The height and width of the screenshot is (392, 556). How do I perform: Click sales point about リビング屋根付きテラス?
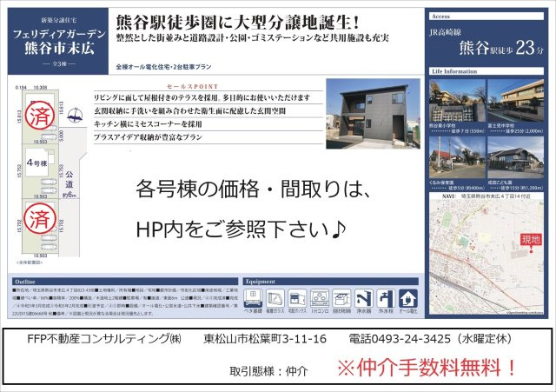click(x=202, y=97)
